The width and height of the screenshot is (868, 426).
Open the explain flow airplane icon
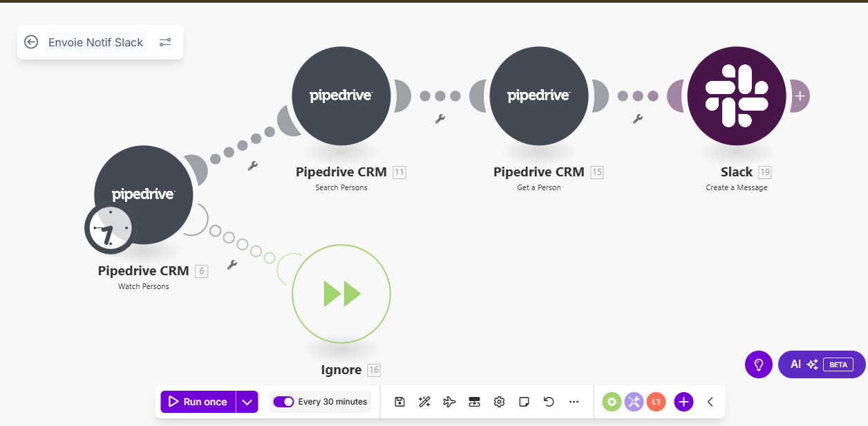449,402
